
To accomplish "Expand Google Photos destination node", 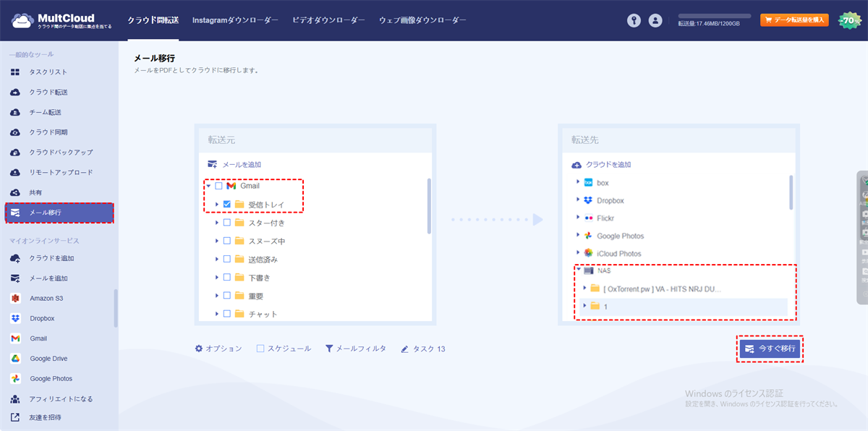I will click(577, 236).
